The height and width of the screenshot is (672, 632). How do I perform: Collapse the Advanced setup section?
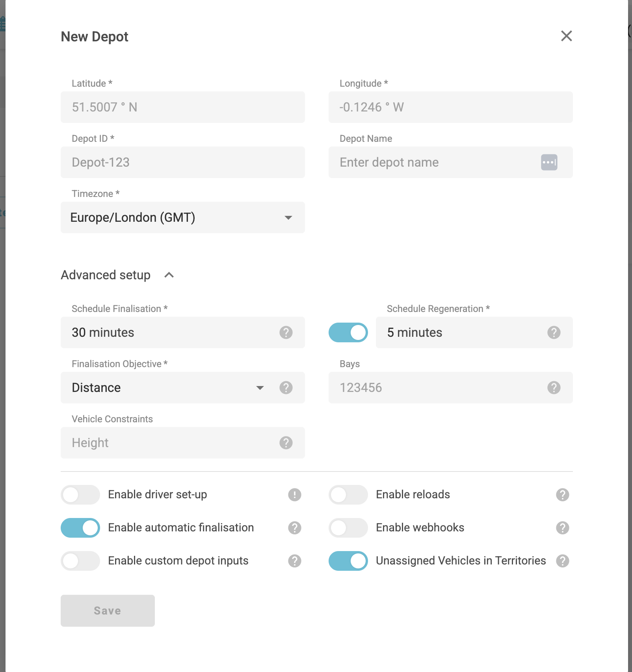tap(169, 275)
